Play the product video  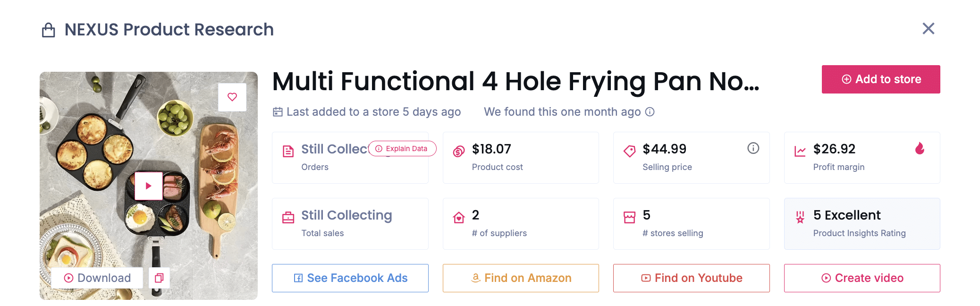pos(148,186)
